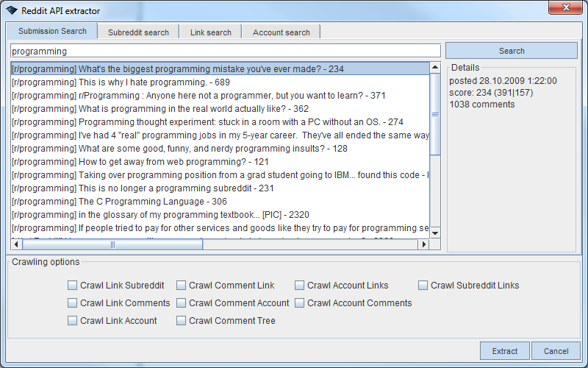Enable the Crawl Subreddit Links checkbox
The width and height of the screenshot is (588, 368).
coord(423,286)
